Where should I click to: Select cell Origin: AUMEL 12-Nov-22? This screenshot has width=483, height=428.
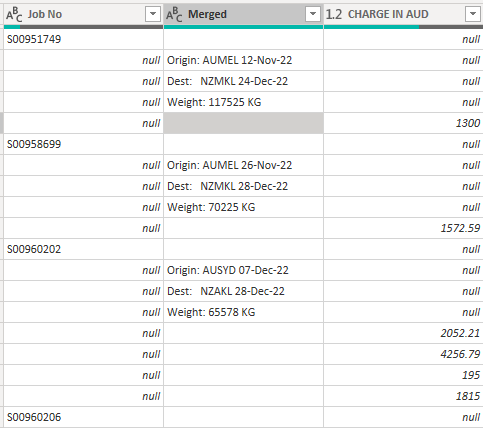coord(243,60)
